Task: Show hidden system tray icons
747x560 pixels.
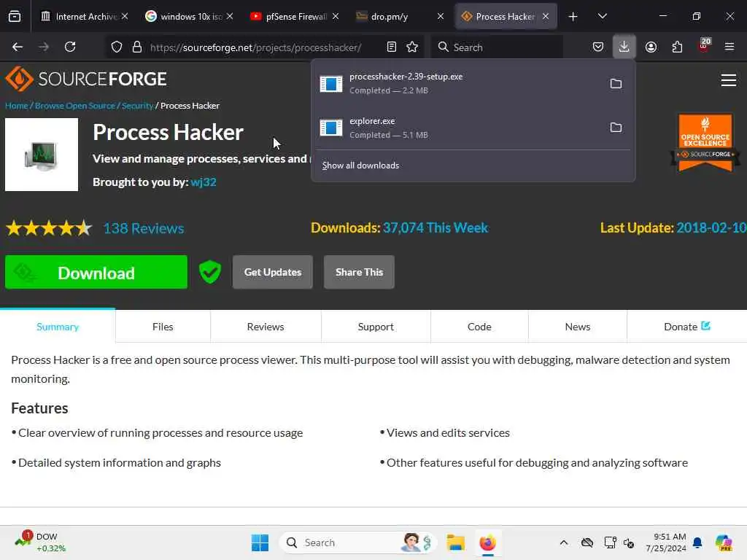Action: pyautogui.click(x=564, y=542)
